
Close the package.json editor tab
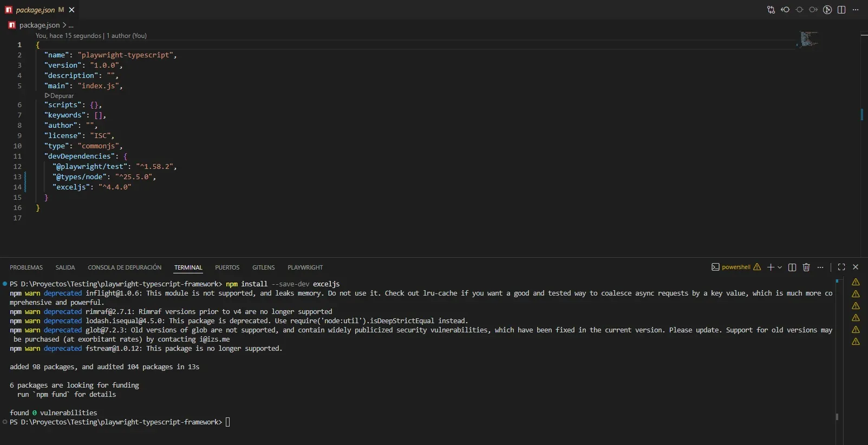click(71, 10)
